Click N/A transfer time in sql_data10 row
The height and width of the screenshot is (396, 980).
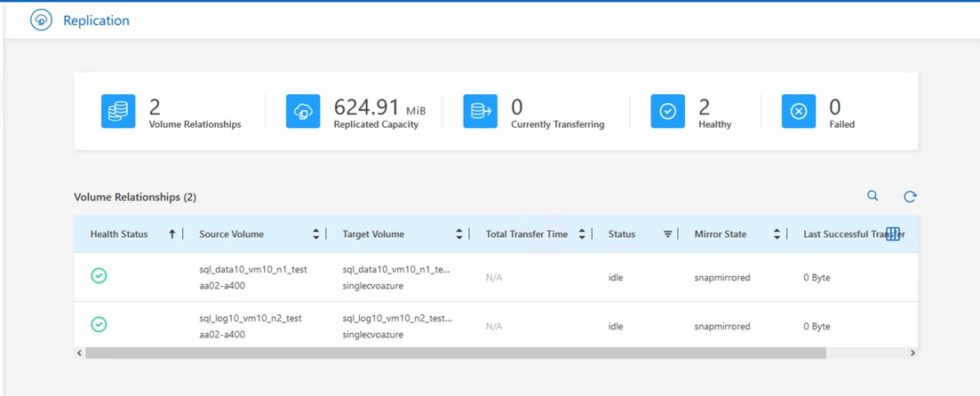point(494,277)
